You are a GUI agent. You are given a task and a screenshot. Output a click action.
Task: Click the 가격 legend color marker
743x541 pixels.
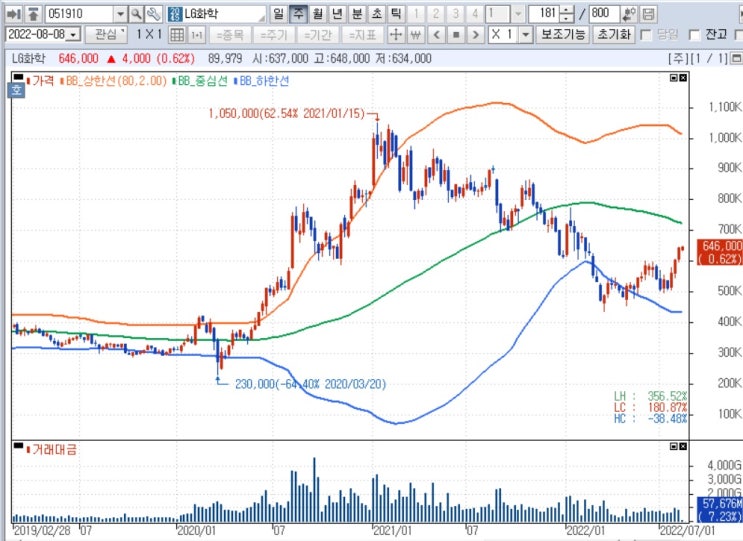28,81
